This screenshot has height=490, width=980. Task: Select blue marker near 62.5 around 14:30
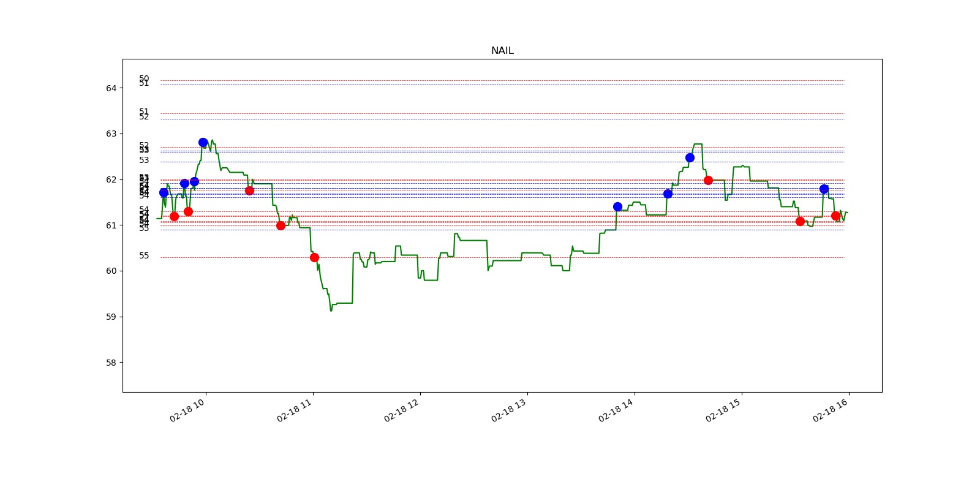pos(690,157)
